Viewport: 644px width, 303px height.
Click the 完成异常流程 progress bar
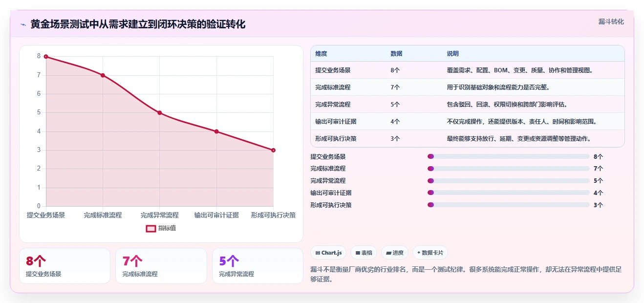509,181
